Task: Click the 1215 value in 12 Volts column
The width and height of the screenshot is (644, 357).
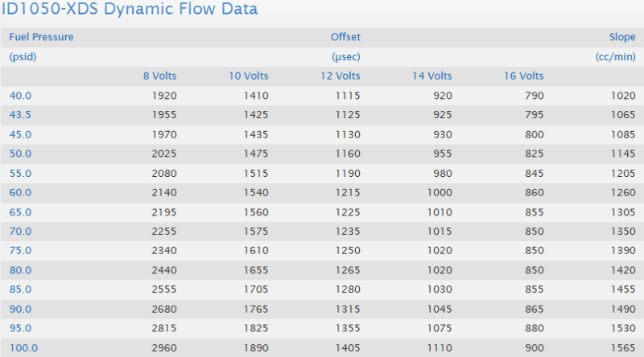Action: click(x=347, y=193)
